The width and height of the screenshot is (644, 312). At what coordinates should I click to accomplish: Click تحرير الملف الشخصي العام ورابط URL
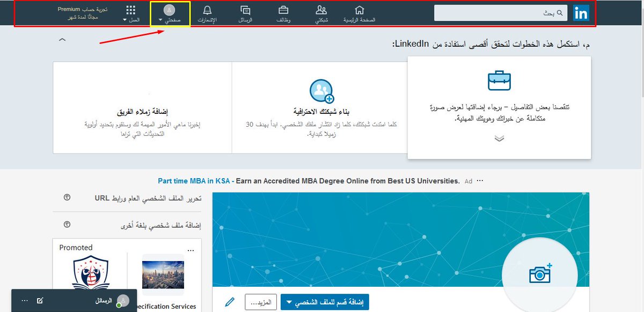point(148,198)
